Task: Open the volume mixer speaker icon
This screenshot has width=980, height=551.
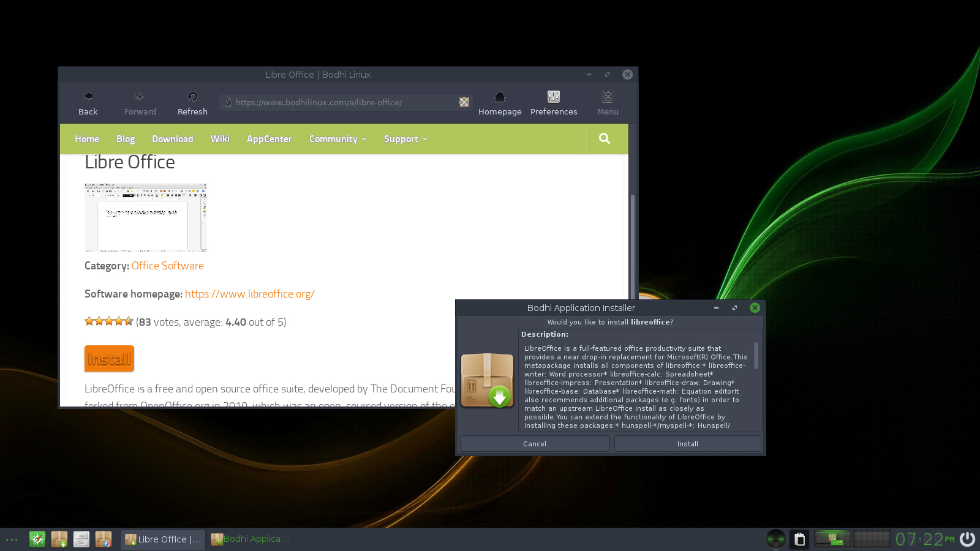Action: click(776, 539)
